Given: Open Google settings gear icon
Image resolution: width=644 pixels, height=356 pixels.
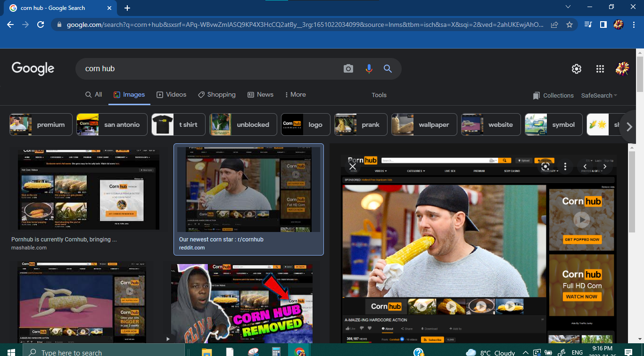Looking at the screenshot, I should [577, 69].
